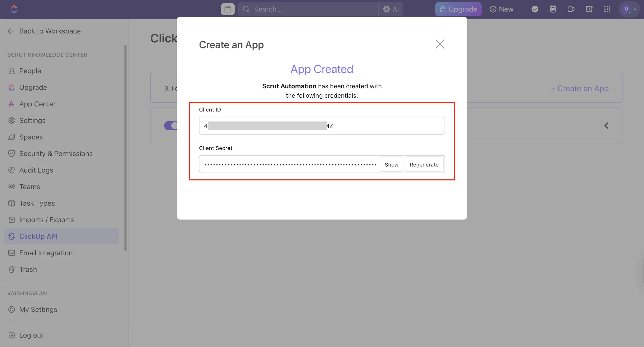
Task: Regenerate the client secret
Action: [424, 165]
